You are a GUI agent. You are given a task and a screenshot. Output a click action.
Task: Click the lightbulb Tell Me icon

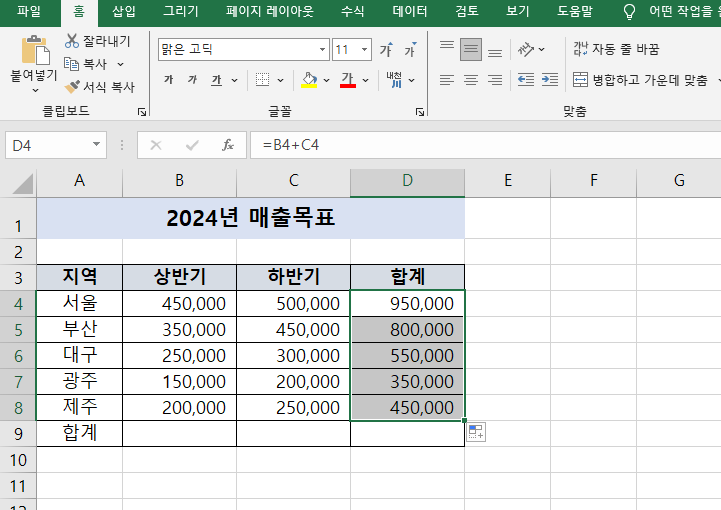629,11
